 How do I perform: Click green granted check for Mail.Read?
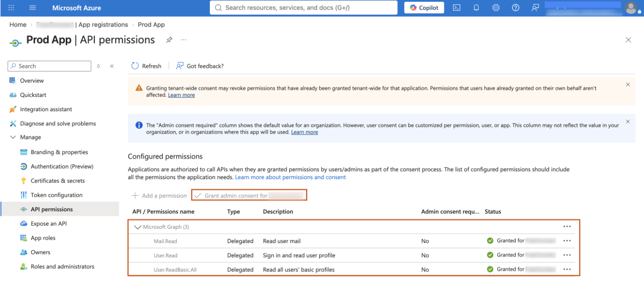(x=490, y=241)
